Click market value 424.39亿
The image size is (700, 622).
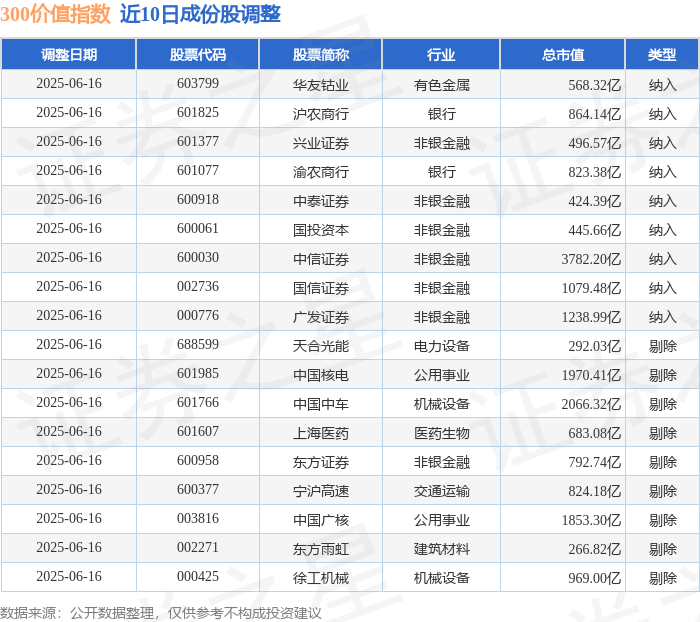(594, 201)
